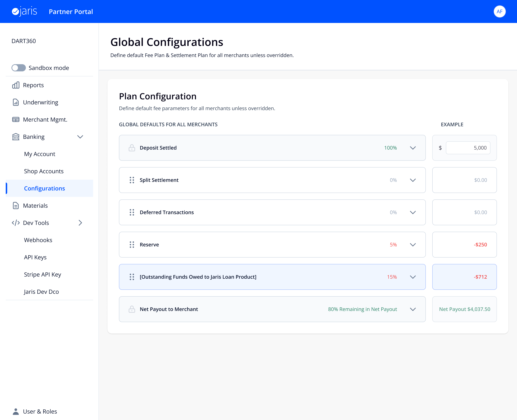
Task: Click the lock icon on Deposit Settled
Action: (132, 148)
